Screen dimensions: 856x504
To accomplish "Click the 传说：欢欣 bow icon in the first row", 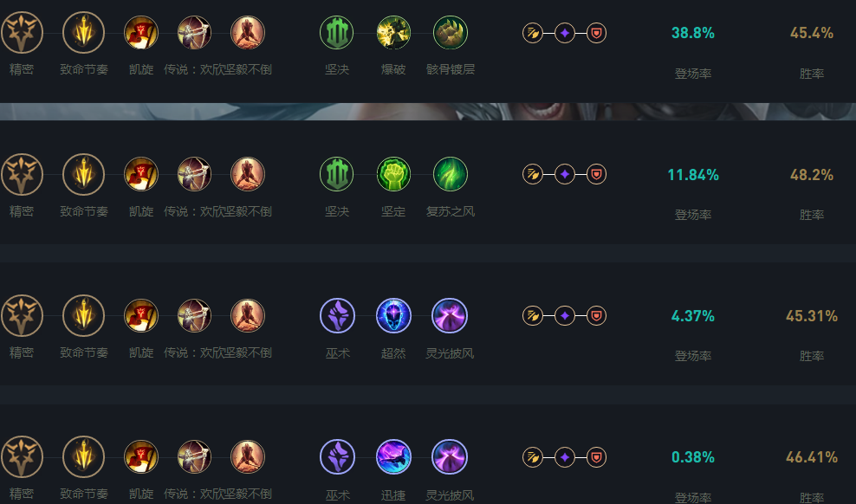I will tap(194, 33).
